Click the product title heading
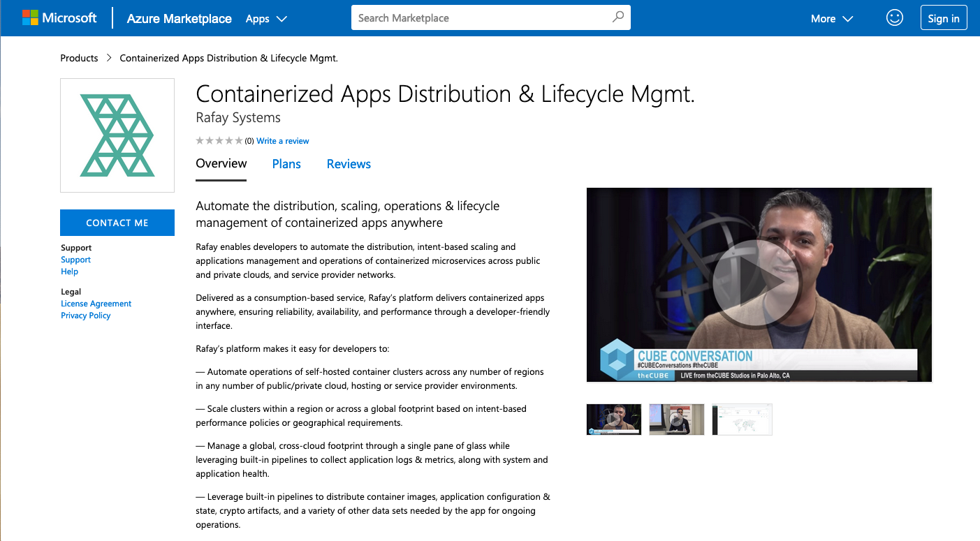 coord(445,94)
